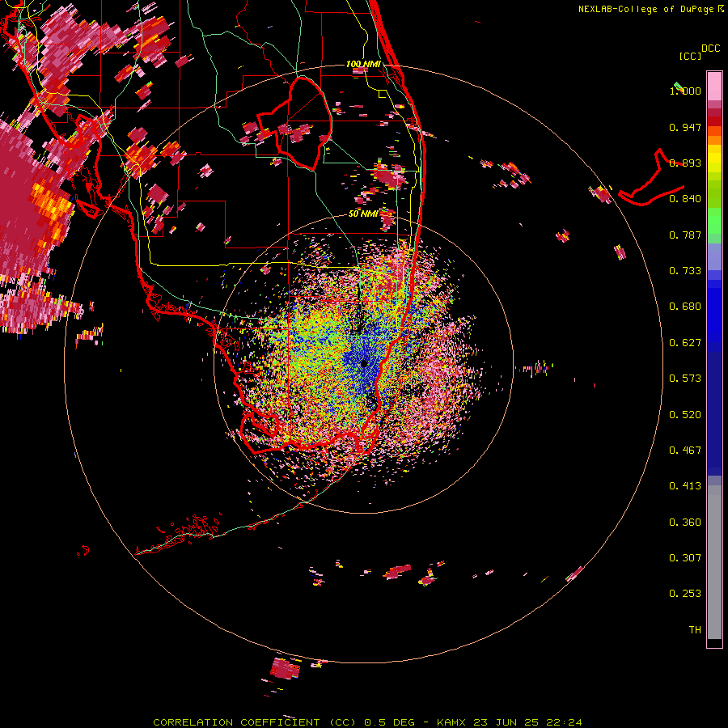Select the 0.413 scale value
This screenshot has height=728, width=728.
pos(685,486)
